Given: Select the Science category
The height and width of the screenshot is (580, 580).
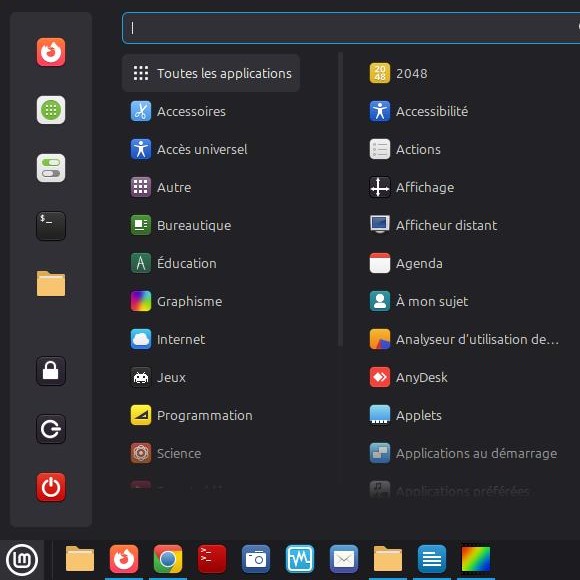Looking at the screenshot, I should point(211,453).
